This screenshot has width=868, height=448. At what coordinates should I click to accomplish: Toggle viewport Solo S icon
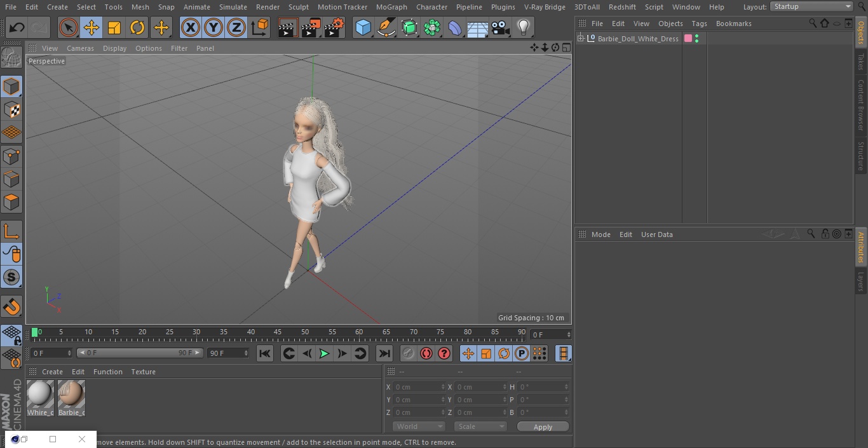(11, 277)
